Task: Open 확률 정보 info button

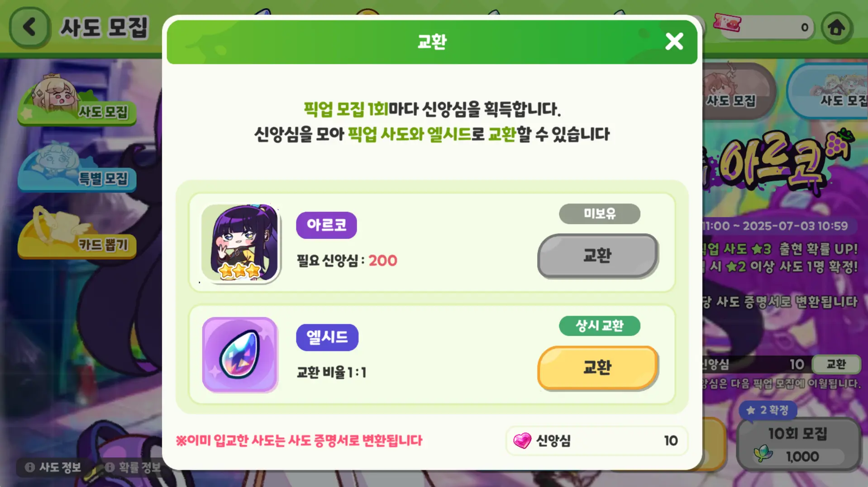Action: pyautogui.click(x=133, y=467)
